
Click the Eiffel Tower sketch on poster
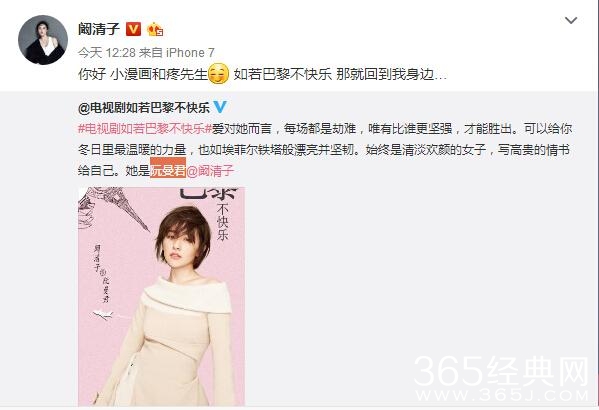click(x=114, y=209)
